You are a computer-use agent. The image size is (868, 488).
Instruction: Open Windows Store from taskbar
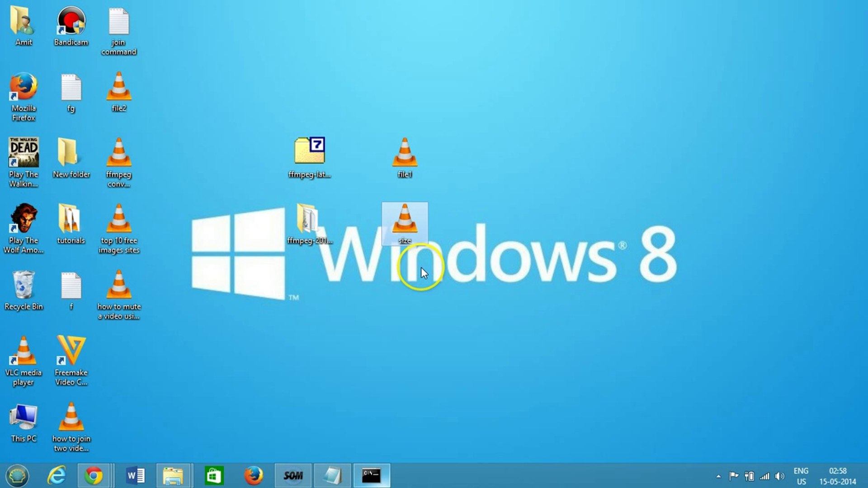point(213,476)
